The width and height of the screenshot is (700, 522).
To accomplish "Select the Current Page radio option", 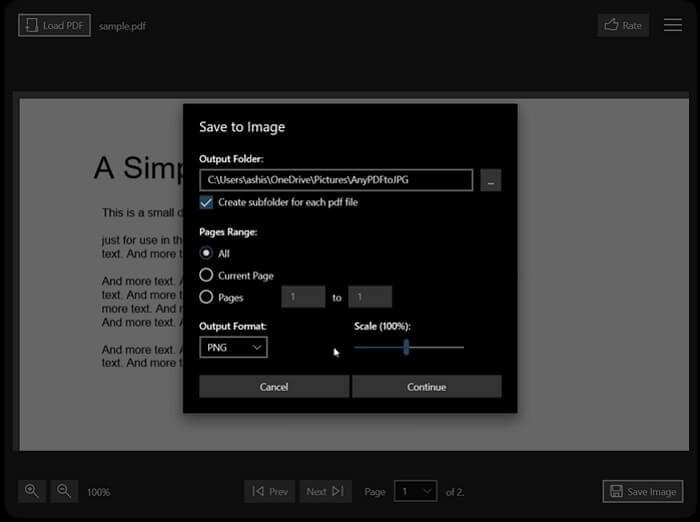I will pos(206,275).
